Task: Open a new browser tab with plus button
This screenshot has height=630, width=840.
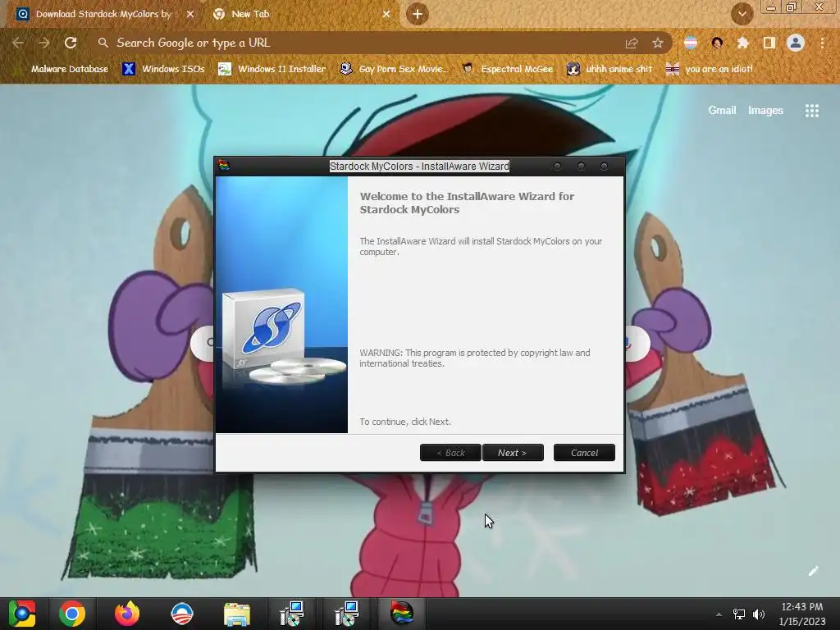Action: (x=418, y=14)
